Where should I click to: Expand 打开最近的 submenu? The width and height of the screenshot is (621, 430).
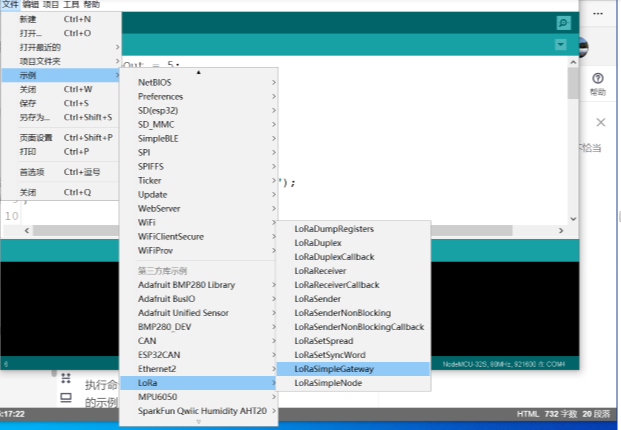(x=61, y=48)
